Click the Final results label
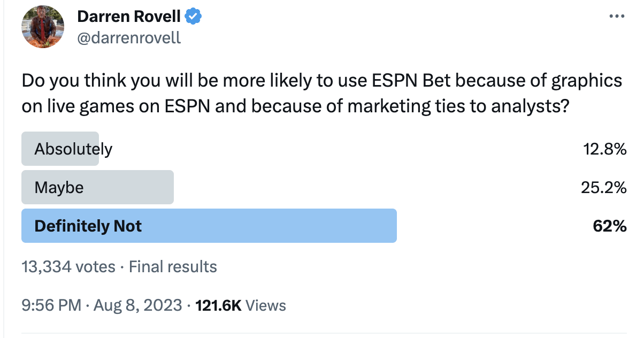Viewport: 644px width, 338px height. pos(173,266)
